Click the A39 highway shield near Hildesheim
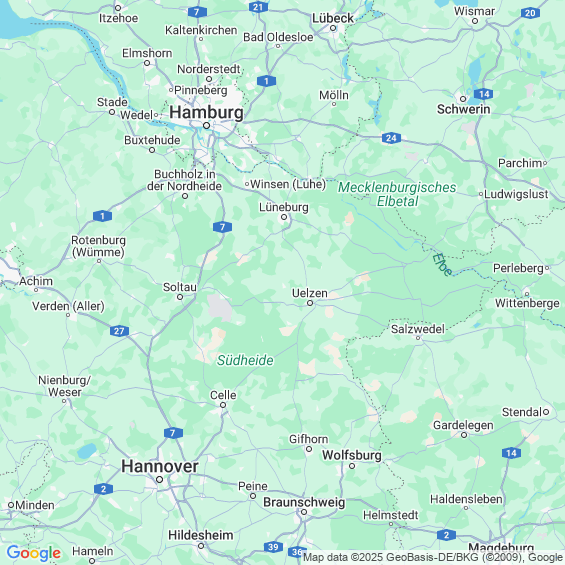The width and height of the screenshot is (565, 565). [273, 547]
